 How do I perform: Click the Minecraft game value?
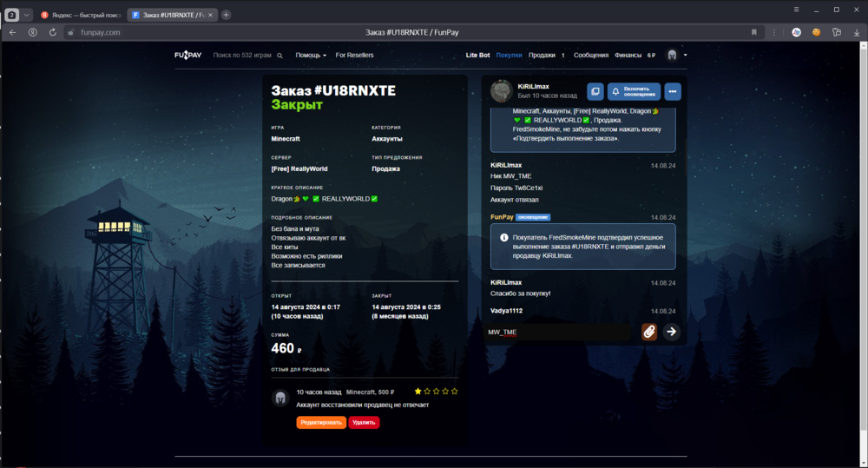click(x=286, y=139)
